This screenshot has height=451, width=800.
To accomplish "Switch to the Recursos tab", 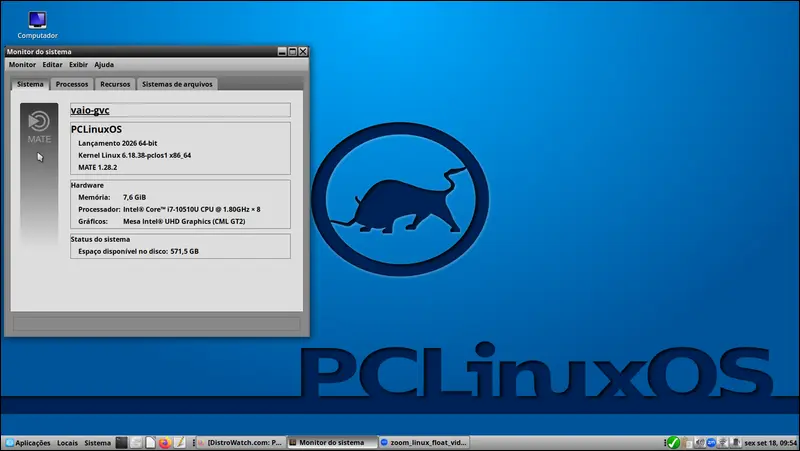I will click(115, 84).
